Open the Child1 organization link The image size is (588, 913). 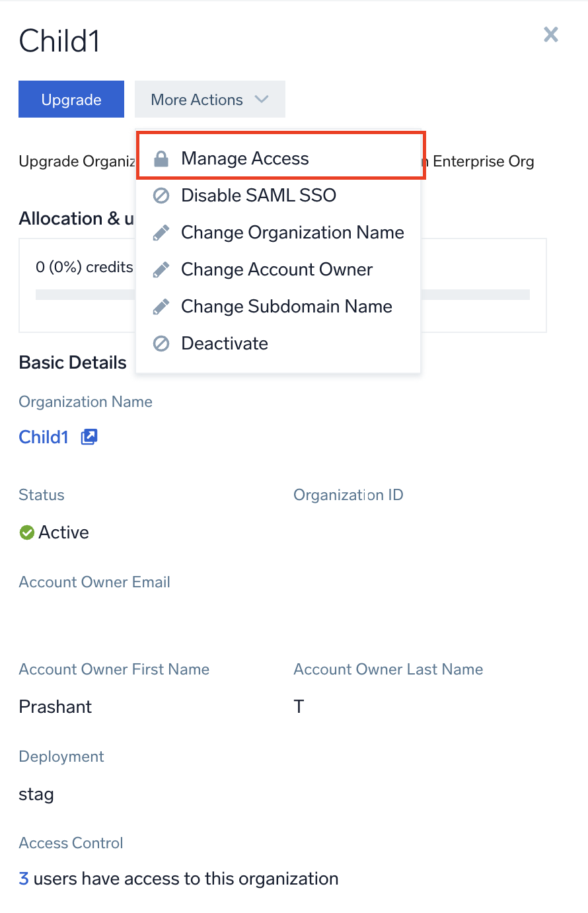pos(43,436)
